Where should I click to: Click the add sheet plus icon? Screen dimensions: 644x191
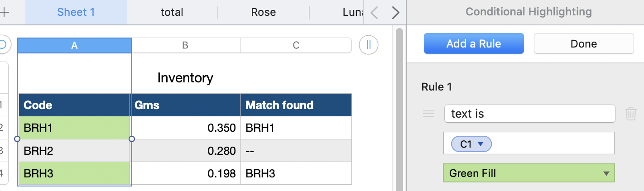tap(5, 12)
